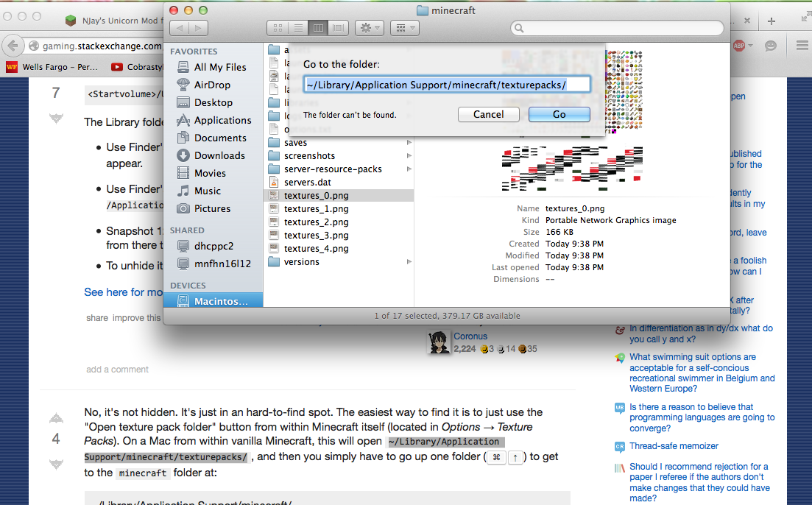812x505 pixels.
Task: Click the Go button
Action: click(559, 114)
